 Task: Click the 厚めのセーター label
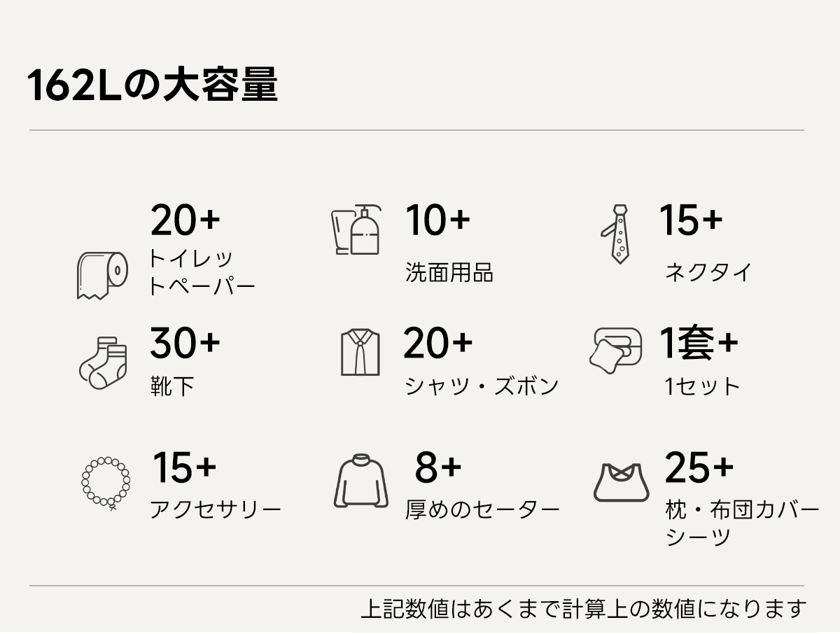[x=482, y=509]
